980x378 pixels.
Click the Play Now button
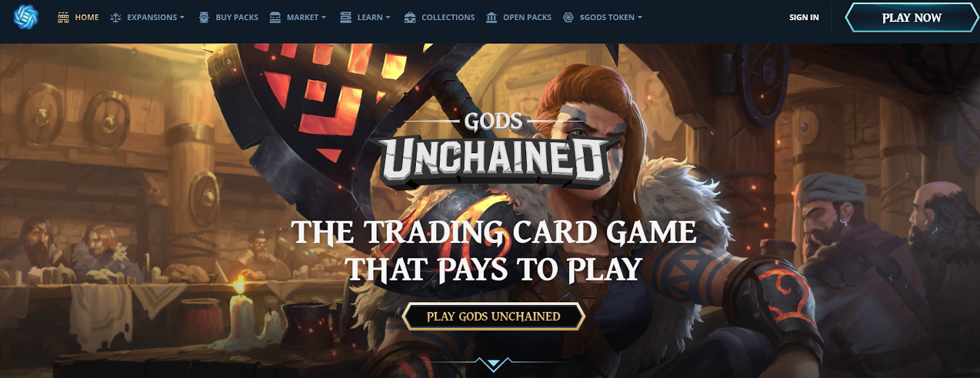(x=911, y=17)
